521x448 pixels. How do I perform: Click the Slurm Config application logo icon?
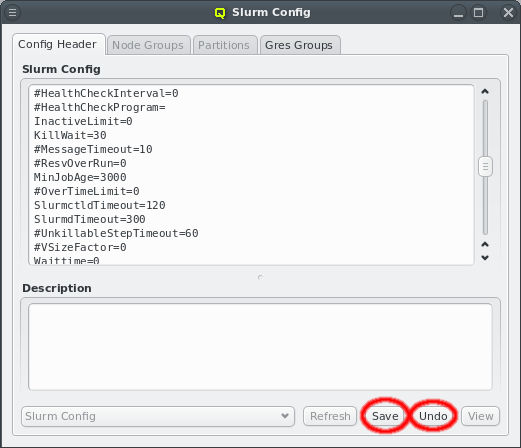click(x=220, y=13)
